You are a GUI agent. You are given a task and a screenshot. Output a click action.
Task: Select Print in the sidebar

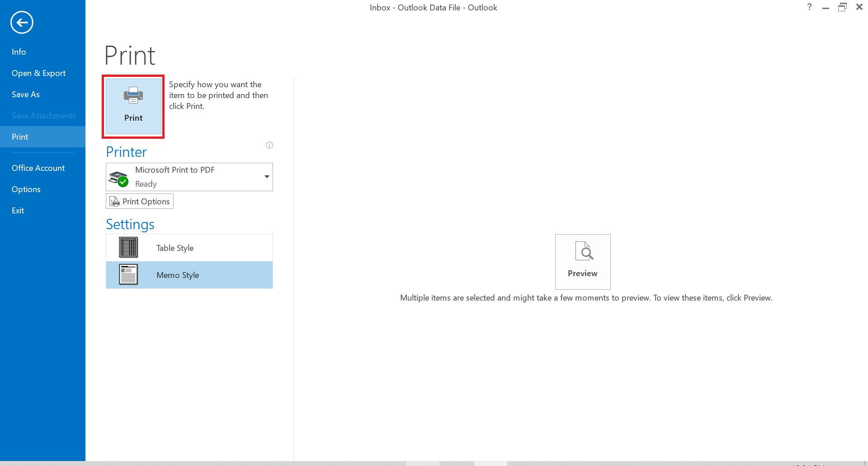(42, 137)
